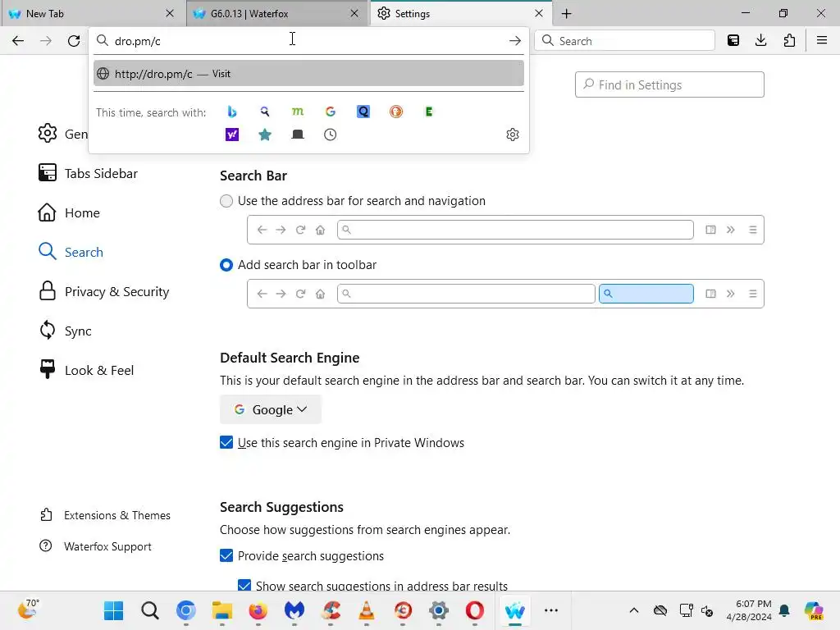The height and width of the screenshot is (630, 840).
Task: Open Firefox from the taskbar
Action: click(258, 610)
